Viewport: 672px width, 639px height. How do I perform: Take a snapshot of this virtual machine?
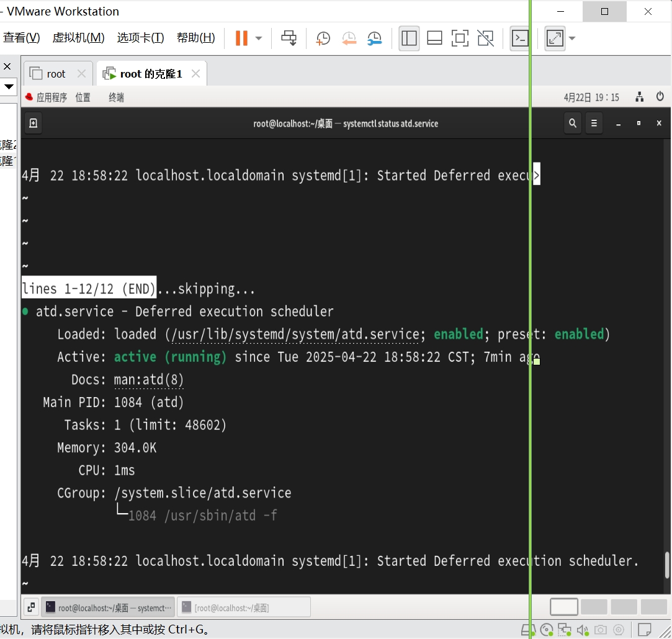pyautogui.click(x=323, y=38)
